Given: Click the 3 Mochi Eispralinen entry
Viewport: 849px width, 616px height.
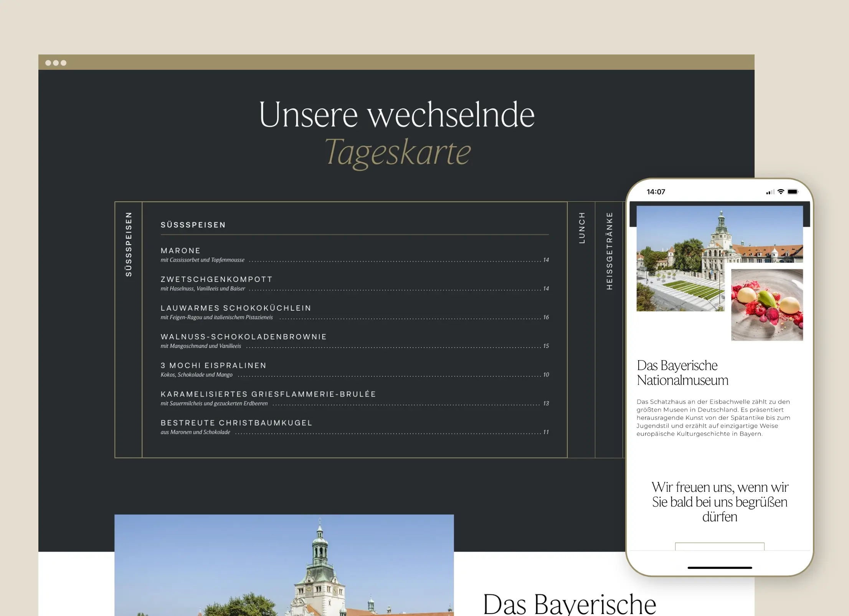Looking at the screenshot, I should (x=213, y=366).
